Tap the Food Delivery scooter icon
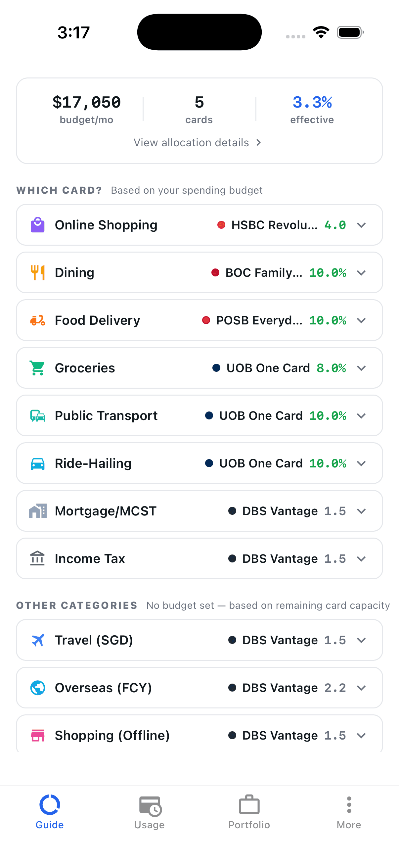 [x=38, y=320]
